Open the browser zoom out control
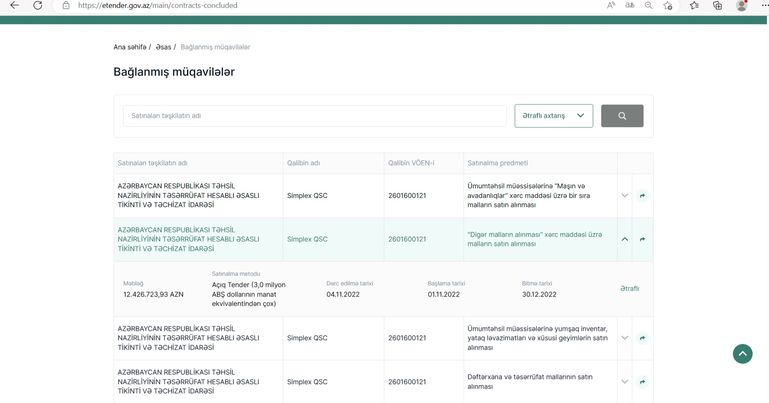Viewport: 769px width, 403px height. pyautogui.click(x=648, y=5)
